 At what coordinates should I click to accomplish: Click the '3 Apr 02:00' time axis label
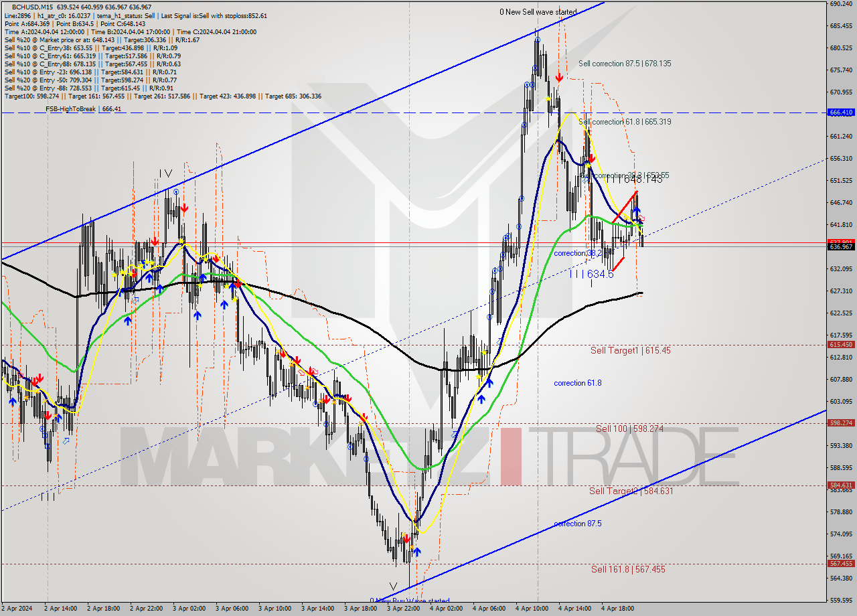[189, 609]
